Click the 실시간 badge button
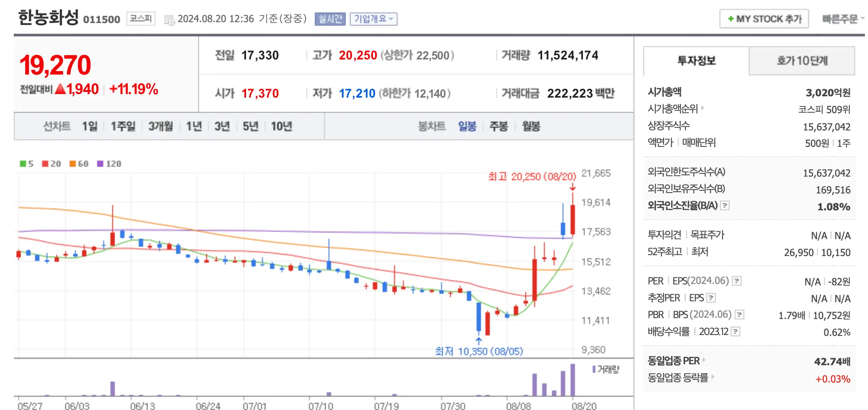Viewport: 868px width, 410px height. point(330,19)
